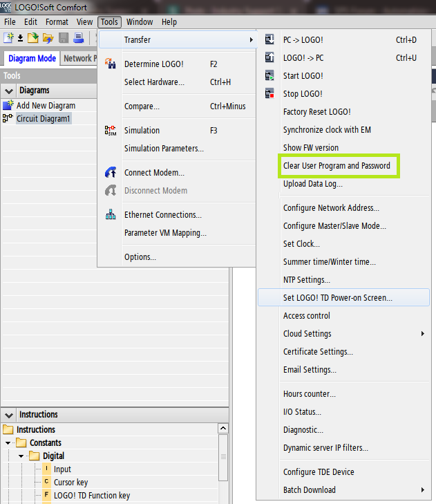This screenshot has width=436, height=504.
Task: Click the LOGO! -> PC upload icon
Action: 269,57
